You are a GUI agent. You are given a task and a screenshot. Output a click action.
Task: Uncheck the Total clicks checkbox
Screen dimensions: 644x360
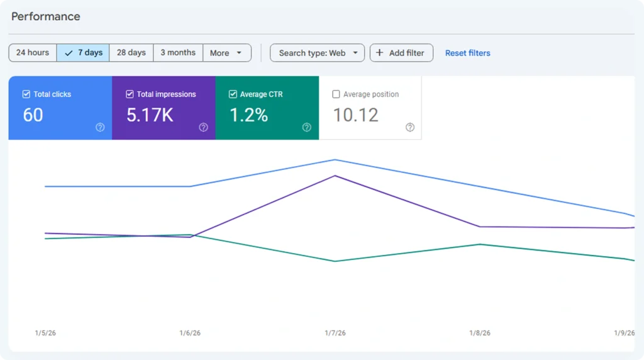26,94
